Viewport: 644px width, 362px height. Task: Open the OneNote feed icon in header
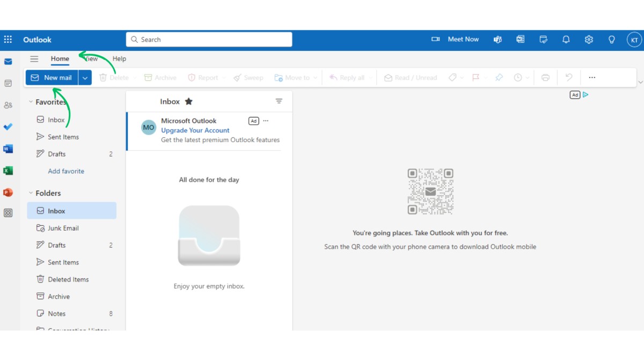[x=520, y=39]
